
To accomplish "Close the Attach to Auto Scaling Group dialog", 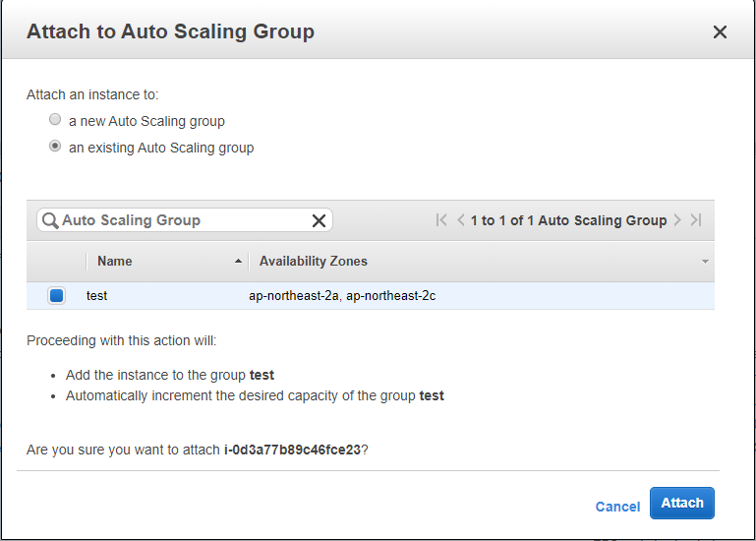I will click(x=720, y=32).
